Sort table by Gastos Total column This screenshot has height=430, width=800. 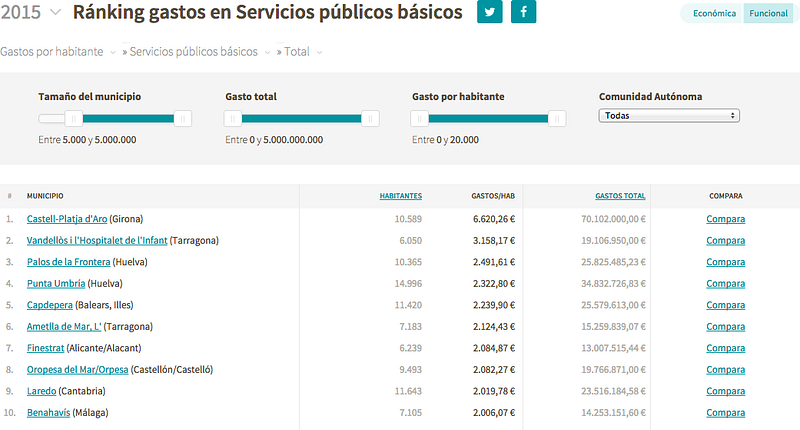(x=620, y=196)
